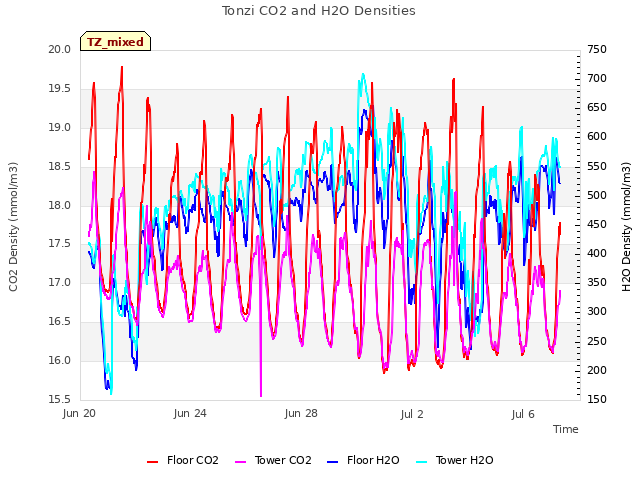Image resolution: width=640 pixels, height=480 pixels.
Task: Click the 300 H2O axis value
Action: click(597, 311)
